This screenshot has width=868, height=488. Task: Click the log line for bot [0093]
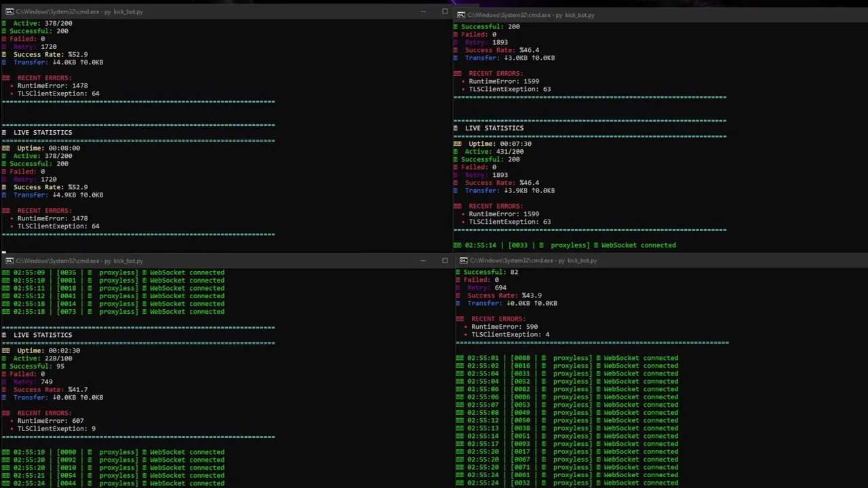pos(567,444)
